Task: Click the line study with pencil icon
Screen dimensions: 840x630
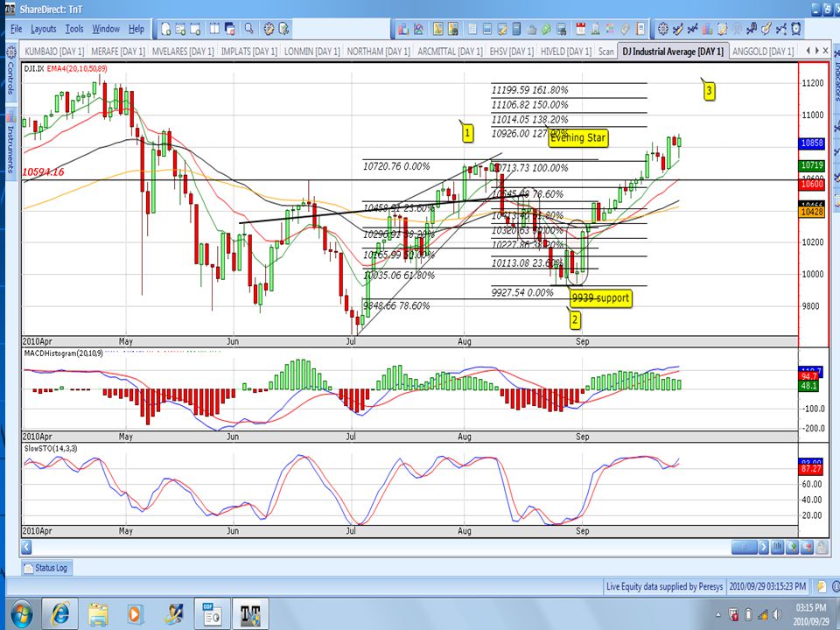Action: point(677,29)
